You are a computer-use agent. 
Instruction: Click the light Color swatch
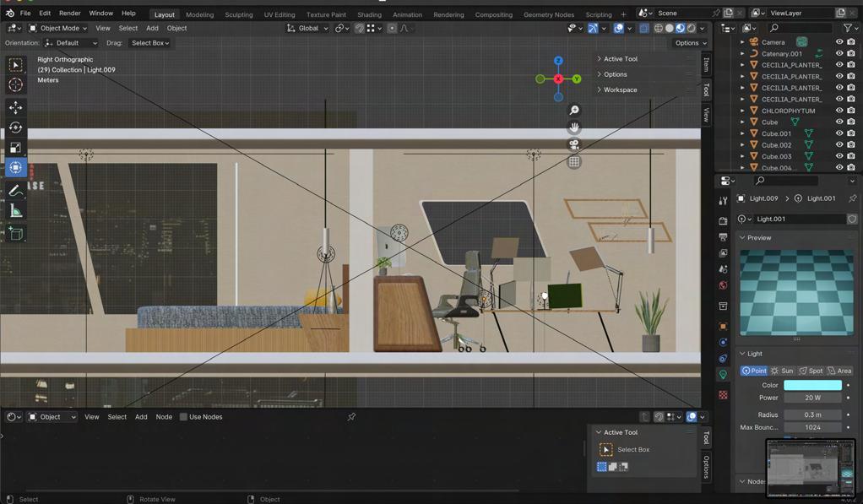pyautogui.click(x=812, y=385)
